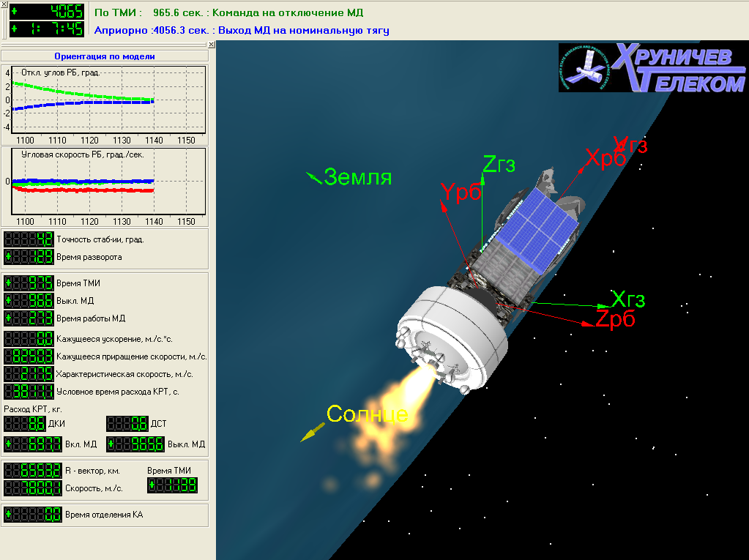749x560 pixels.
Task: Click the 'Время отделения КА' value display
Action: 33,515
